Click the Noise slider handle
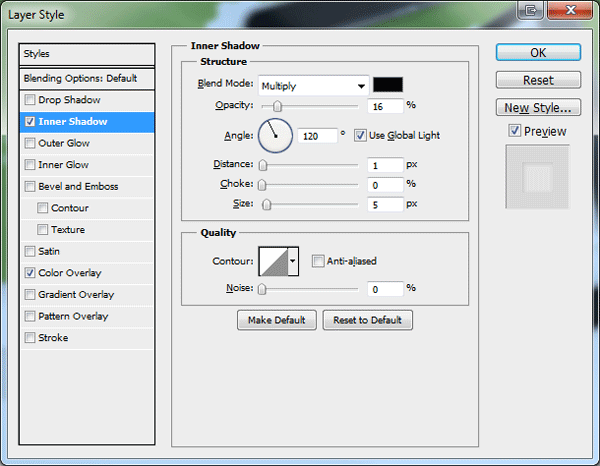Image resolution: width=600 pixels, height=466 pixels. [262, 289]
